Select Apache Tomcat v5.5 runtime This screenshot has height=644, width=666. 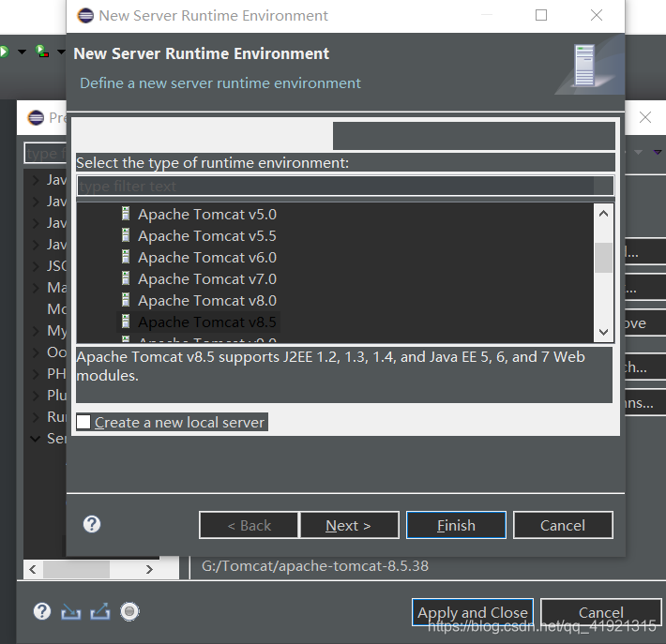(x=207, y=236)
